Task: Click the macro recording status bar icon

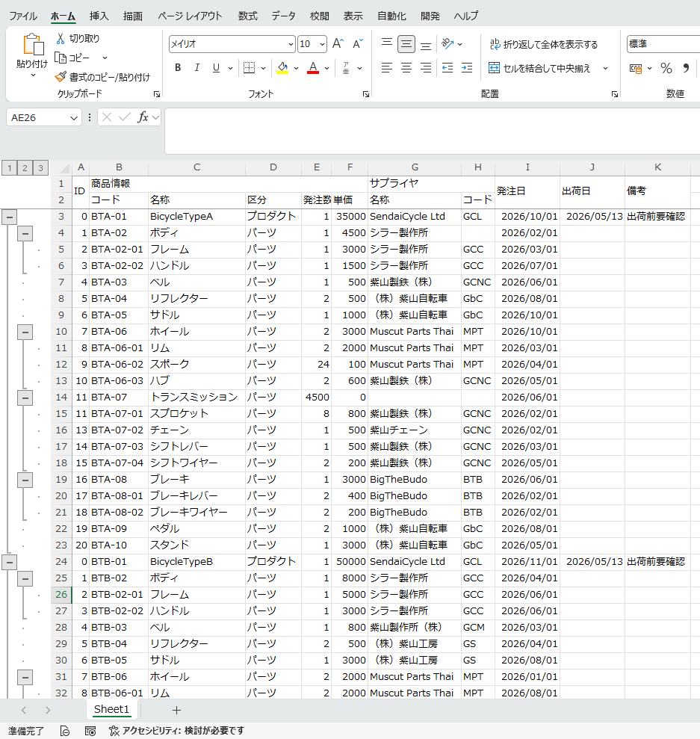Action: (90, 731)
